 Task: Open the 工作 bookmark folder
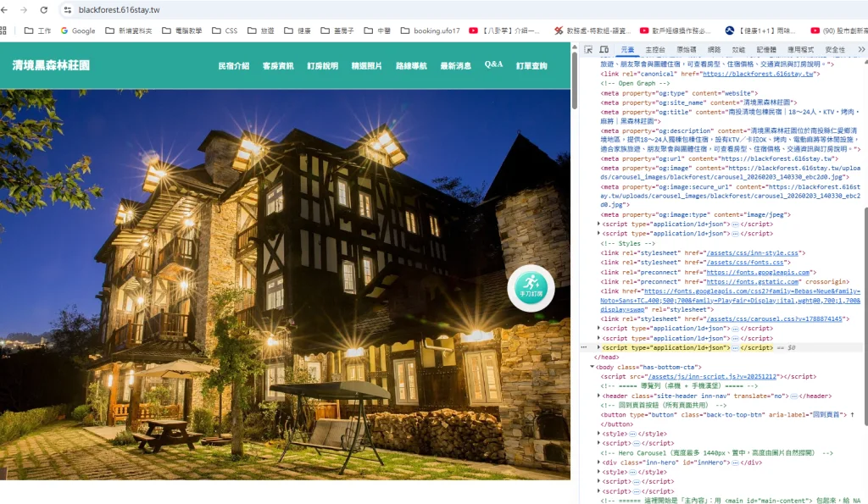coord(37,31)
